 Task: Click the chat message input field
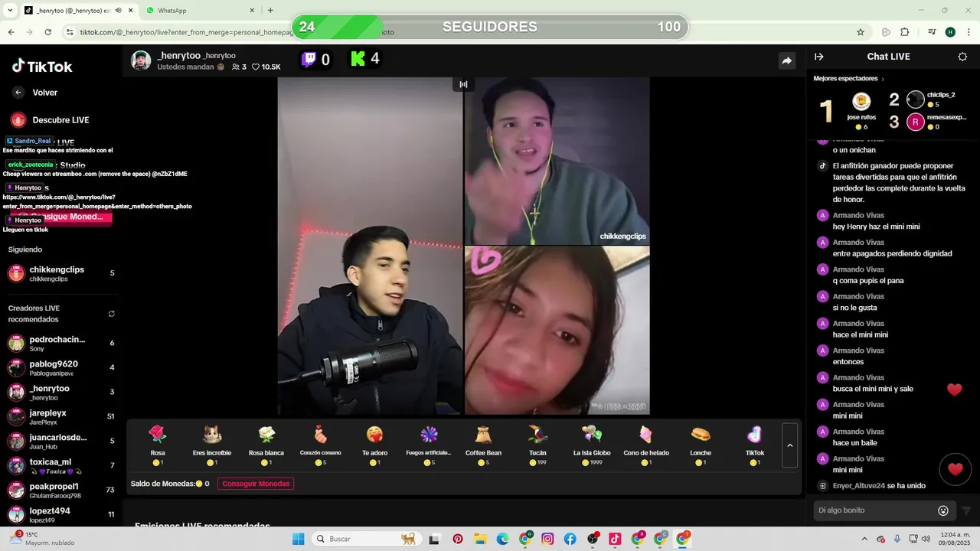[x=875, y=510]
